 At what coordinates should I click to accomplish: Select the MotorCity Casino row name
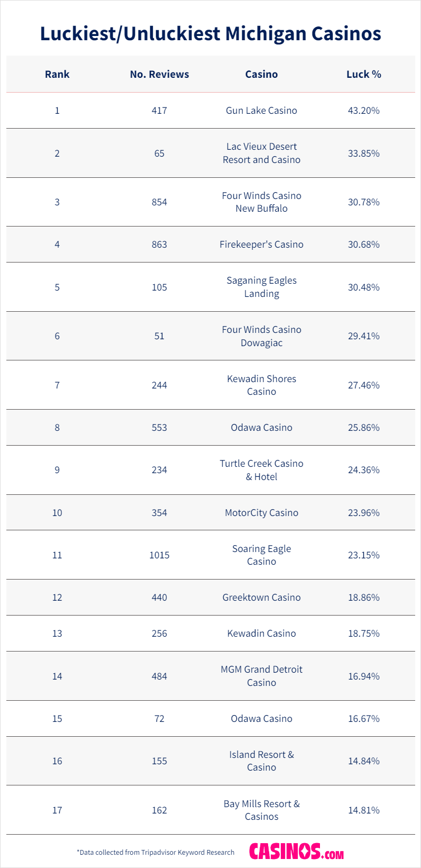261,513
